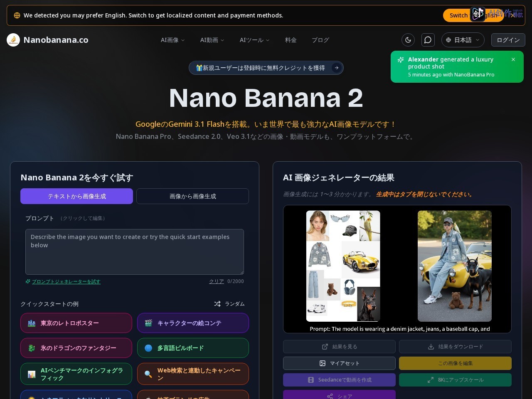Choose the Web検索と連動したキャンペーン example
The width and height of the screenshot is (532, 399).
pos(193,374)
